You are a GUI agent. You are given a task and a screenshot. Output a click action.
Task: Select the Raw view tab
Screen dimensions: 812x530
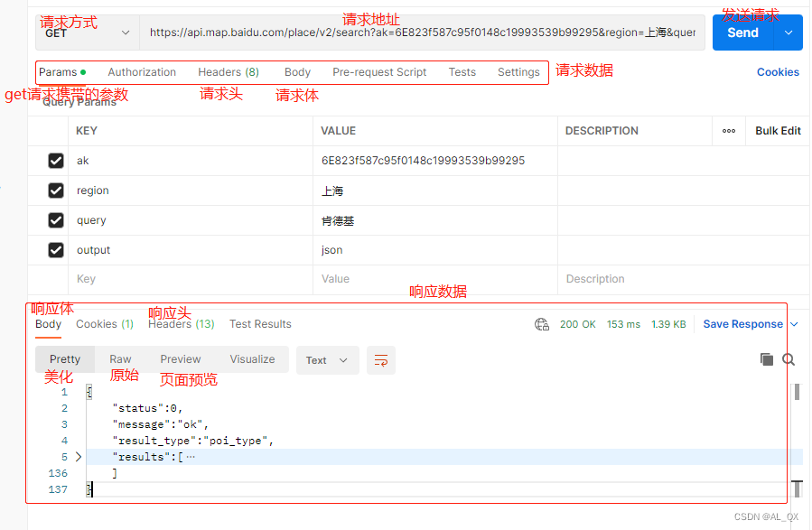(120, 359)
